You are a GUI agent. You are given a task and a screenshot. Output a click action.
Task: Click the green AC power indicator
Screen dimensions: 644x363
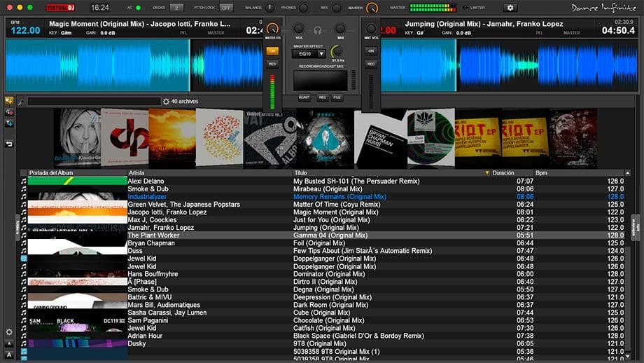click(x=138, y=8)
